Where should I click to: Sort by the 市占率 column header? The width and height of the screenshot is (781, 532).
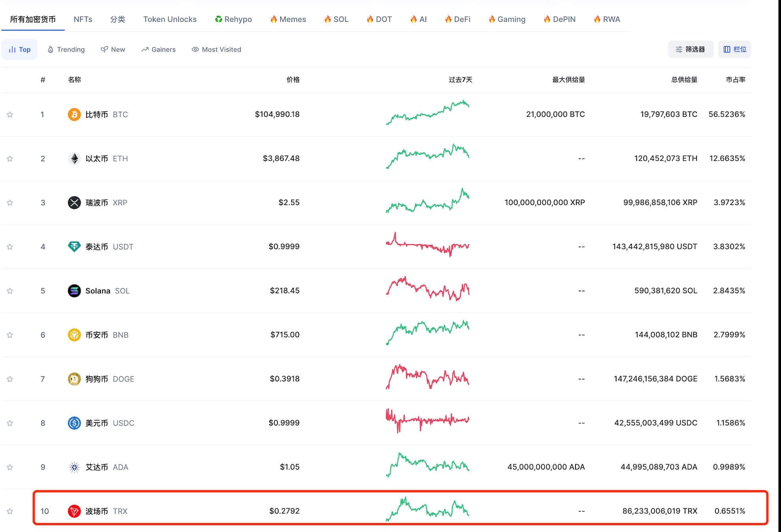pos(736,79)
